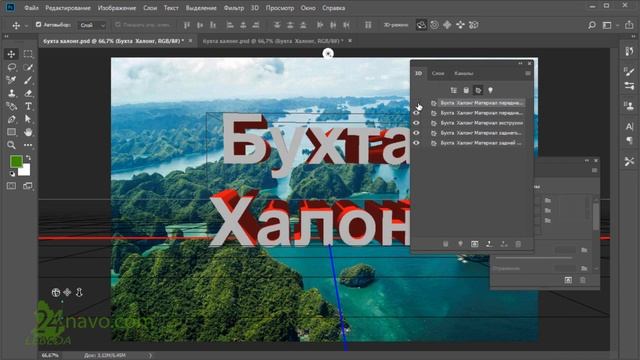Viewport: 640px width, 360px height.
Task: Select the Move tool in the toolbox
Action: pyautogui.click(x=11, y=54)
